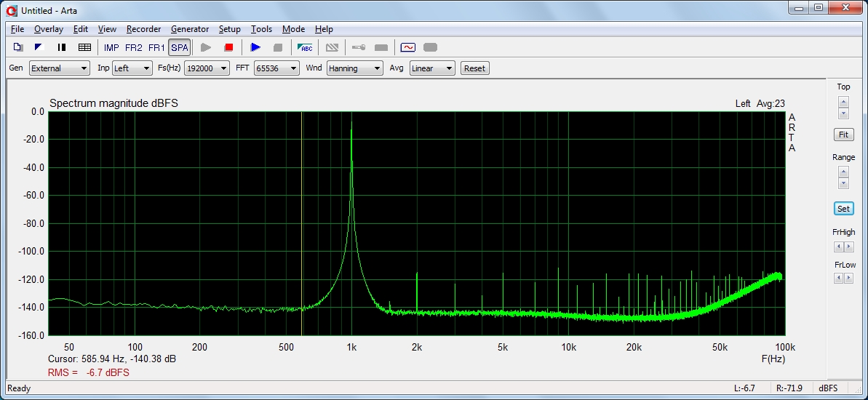
Task: Click the gray rounded rectangle icon
Action: click(430, 47)
